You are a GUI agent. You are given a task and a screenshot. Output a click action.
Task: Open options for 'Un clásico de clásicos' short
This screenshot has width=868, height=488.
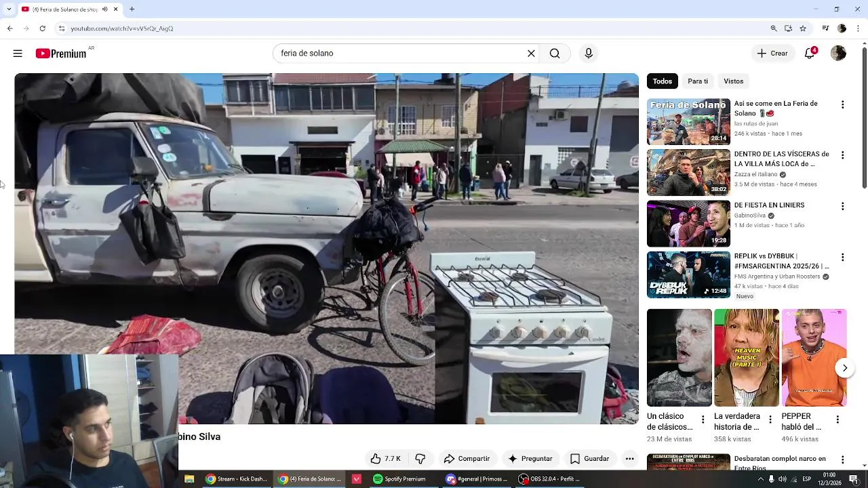click(703, 420)
